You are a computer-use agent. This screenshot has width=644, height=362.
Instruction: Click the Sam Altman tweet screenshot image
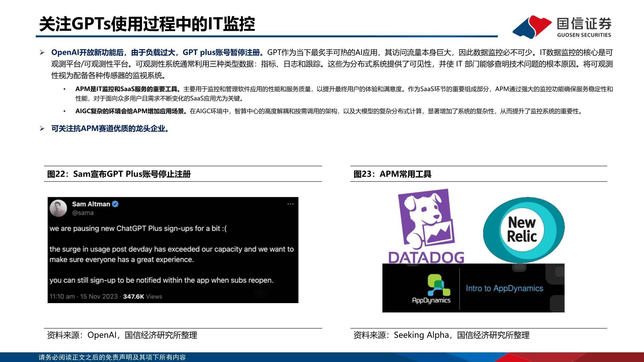click(173, 250)
